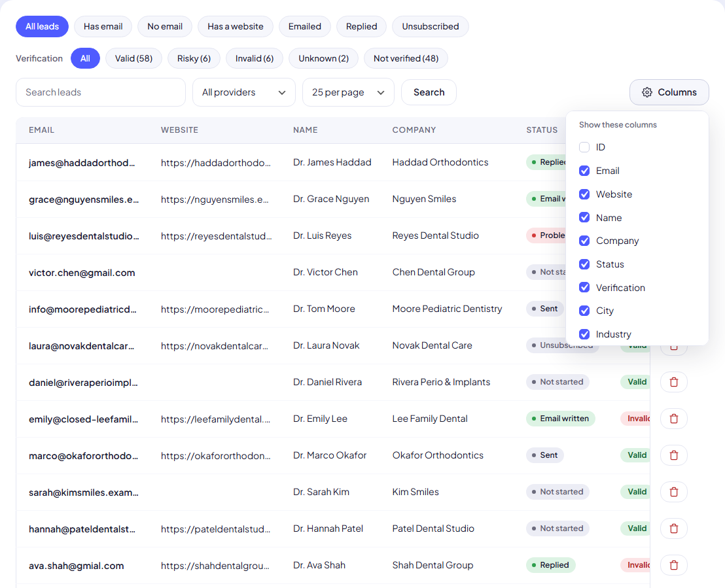Click company Moore Pediatric Dentistry
The width and height of the screenshot is (725, 588).
(x=447, y=309)
